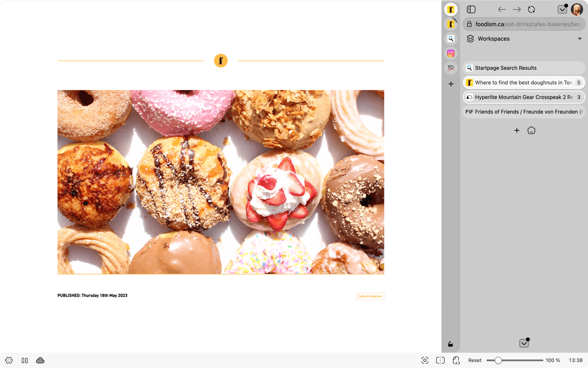Open Cafés & Bakeries category link
588x368 pixels.
(370, 296)
